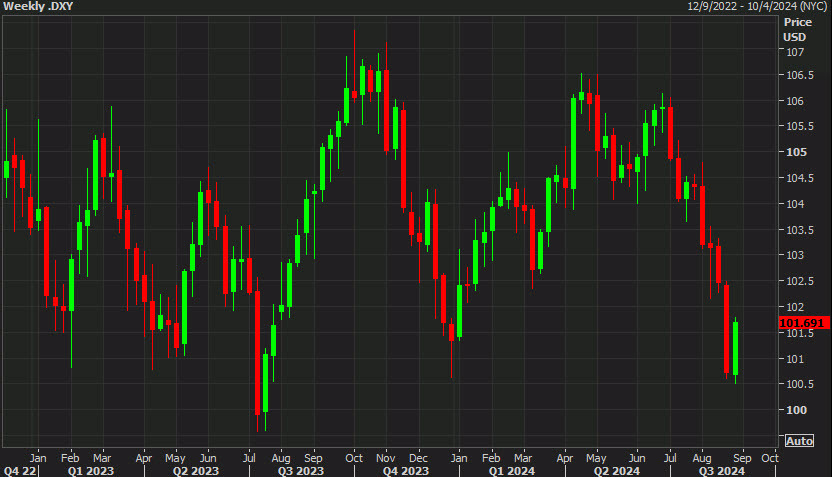Click the 106 price axis label

point(795,101)
